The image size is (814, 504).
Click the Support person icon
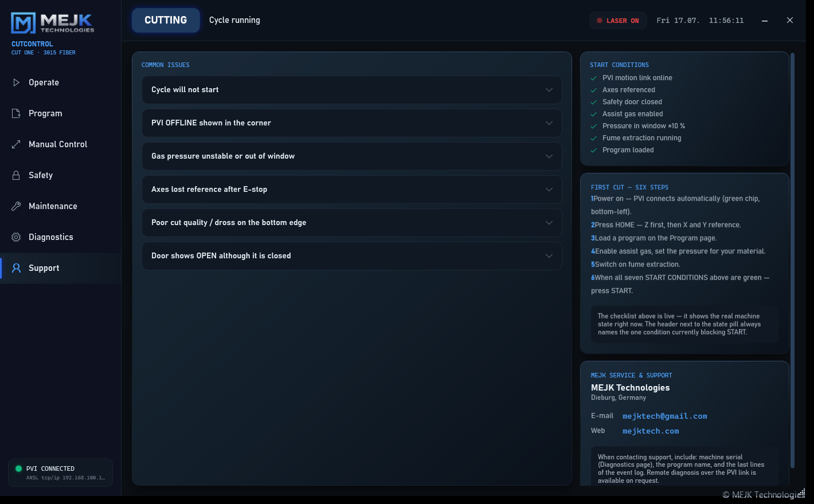16,268
